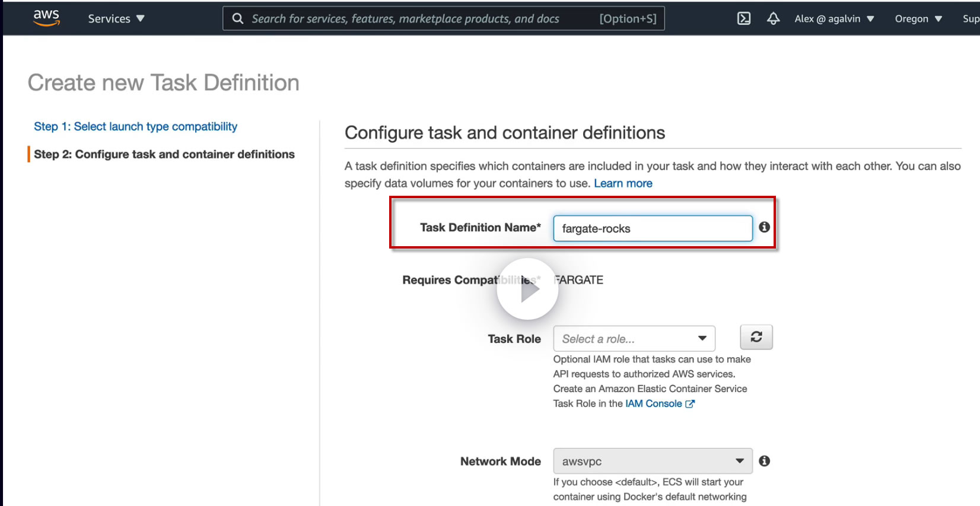Refresh the Task Role list

(x=756, y=337)
